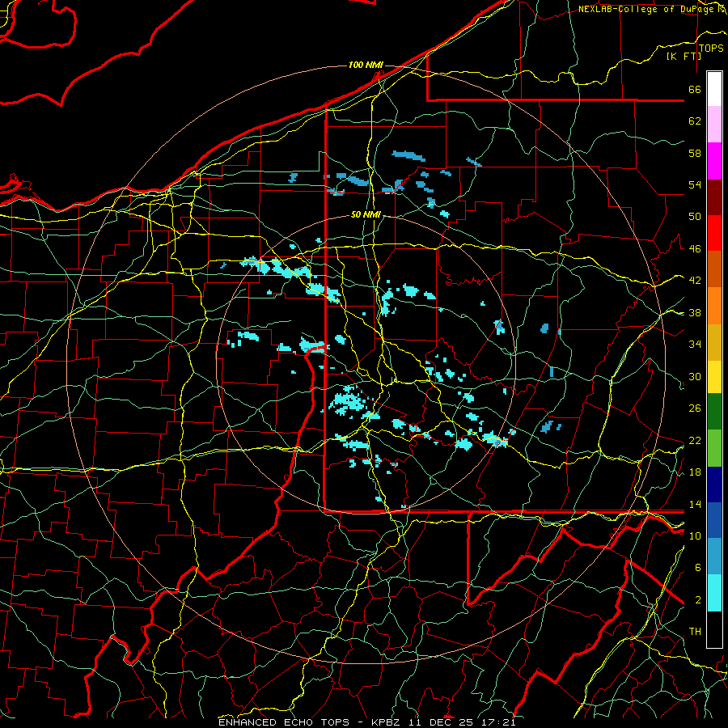
Task: Click the '66' legend value
Action: tap(695, 89)
